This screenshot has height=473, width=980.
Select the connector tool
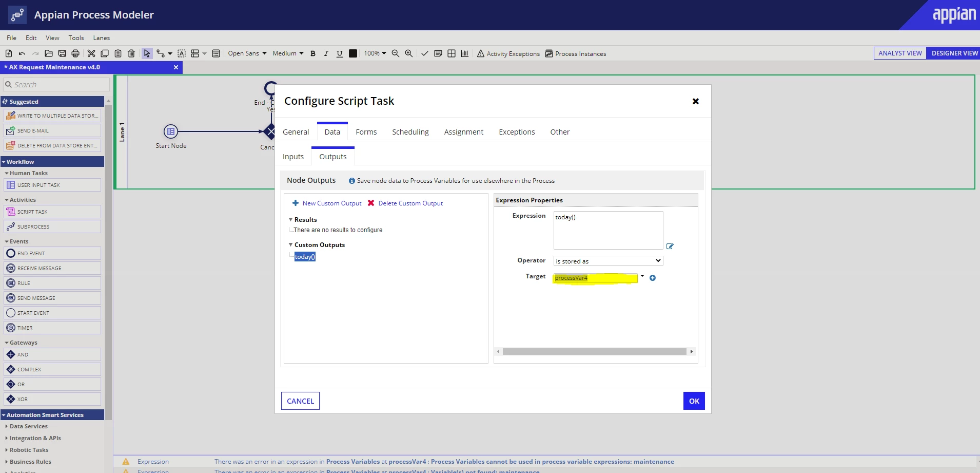coord(161,53)
